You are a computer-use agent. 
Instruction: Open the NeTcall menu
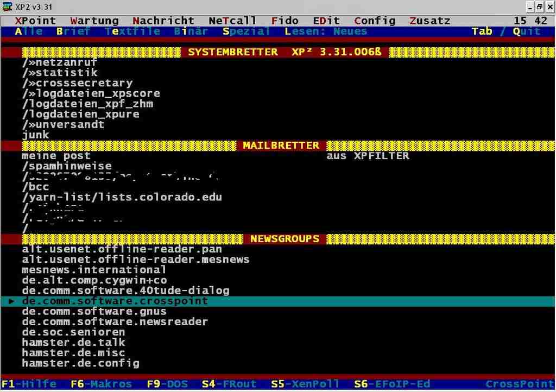(232, 21)
